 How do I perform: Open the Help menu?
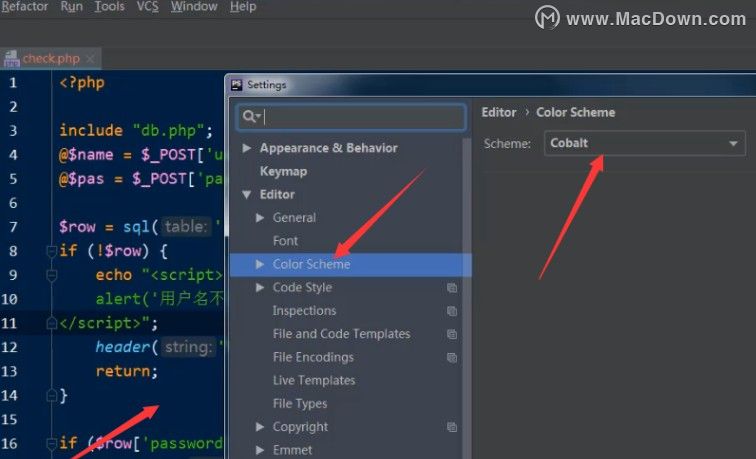tap(243, 7)
